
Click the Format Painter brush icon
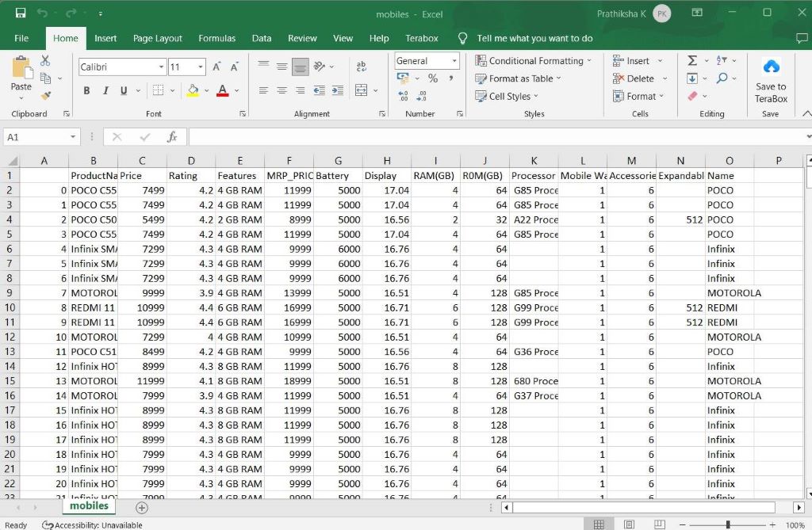coord(45,95)
